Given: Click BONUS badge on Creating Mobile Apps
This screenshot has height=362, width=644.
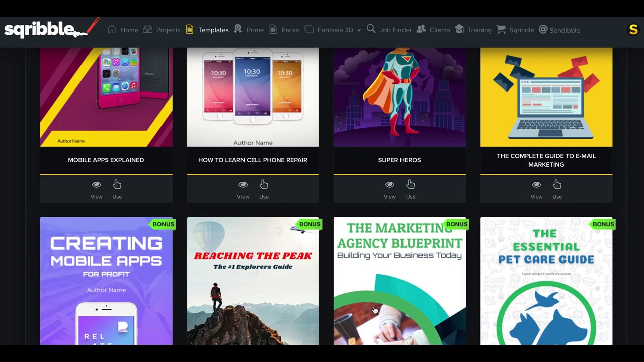Looking at the screenshot, I should pyautogui.click(x=163, y=224).
